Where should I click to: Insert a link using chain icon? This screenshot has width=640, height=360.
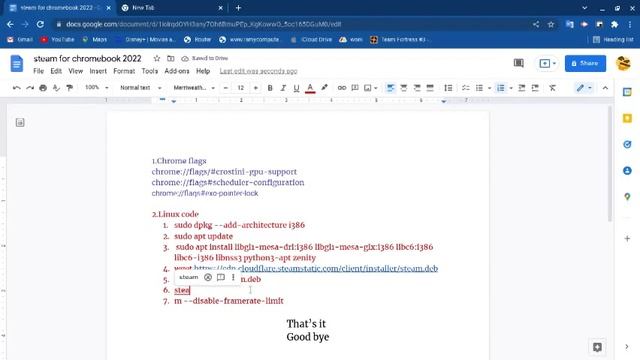pyautogui.click(x=342, y=88)
